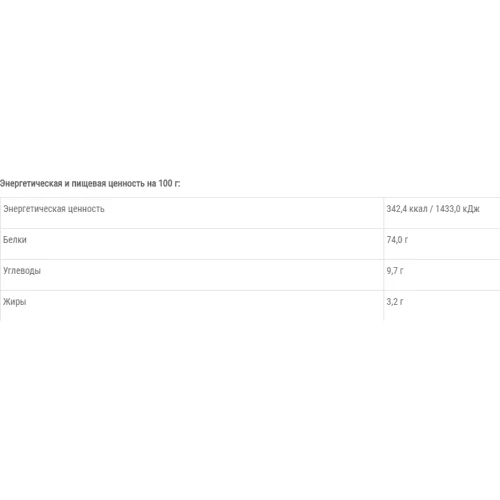
Task: Select the "Энергетическая ценность" row label
Action: click(x=54, y=209)
